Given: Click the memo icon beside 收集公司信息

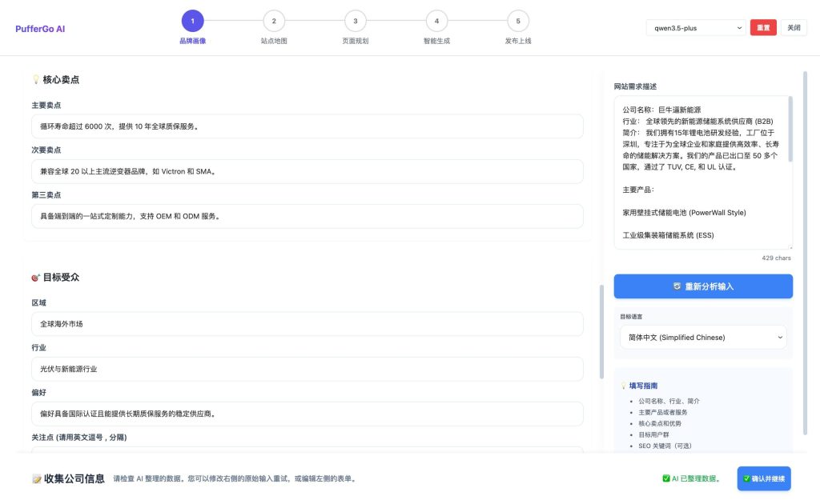Looking at the screenshot, I should click(x=35, y=478).
